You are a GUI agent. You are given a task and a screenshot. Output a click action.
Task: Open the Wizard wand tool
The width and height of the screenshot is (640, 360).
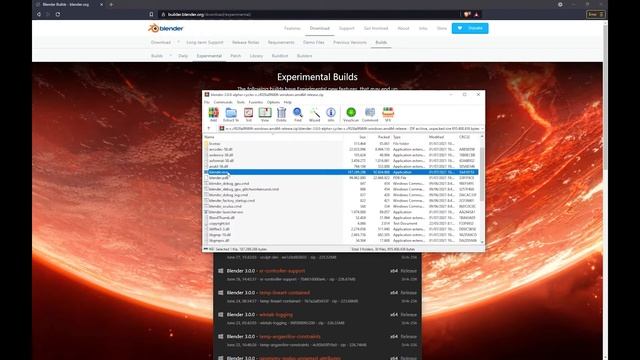pyautogui.click(x=314, y=114)
